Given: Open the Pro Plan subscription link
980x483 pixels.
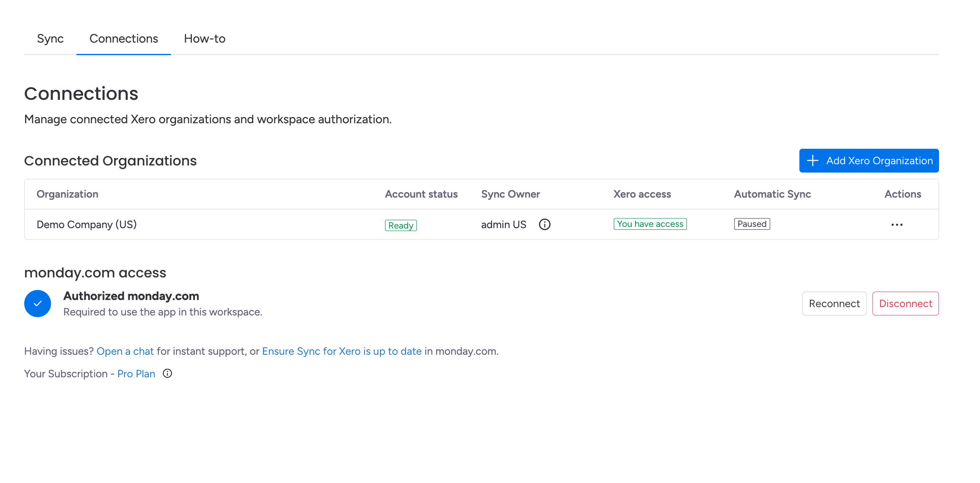Looking at the screenshot, I should pyautogui.click(x=136, y=374).
